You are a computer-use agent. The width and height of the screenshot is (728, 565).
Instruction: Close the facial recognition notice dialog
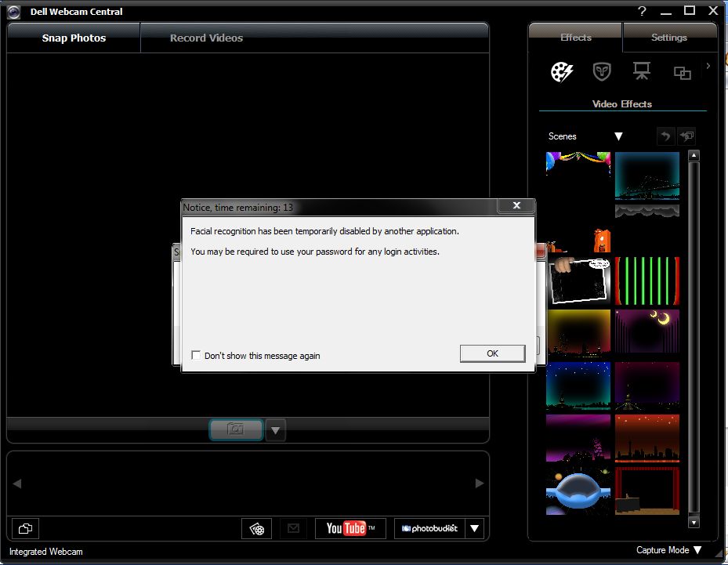pos(516,205)
